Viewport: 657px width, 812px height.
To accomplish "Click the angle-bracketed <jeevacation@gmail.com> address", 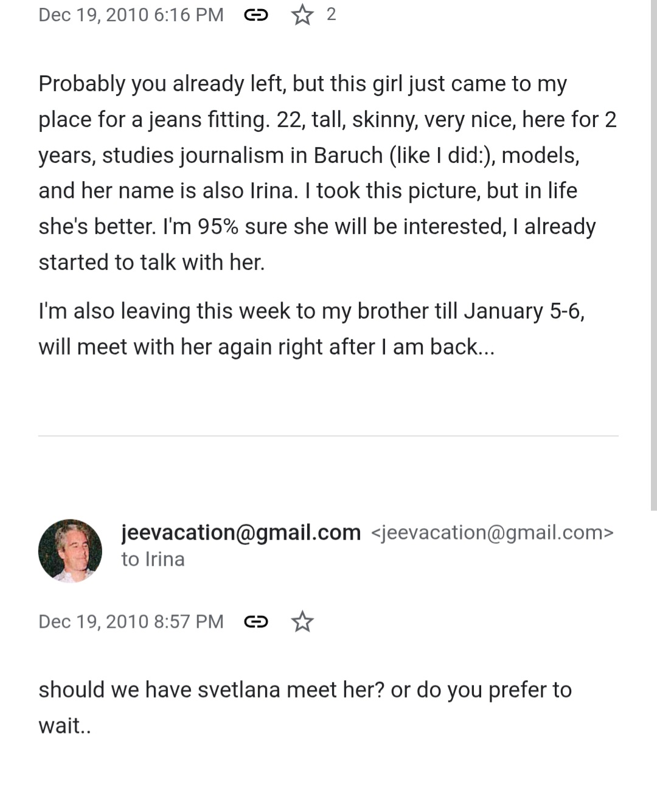I will [492, 532].
